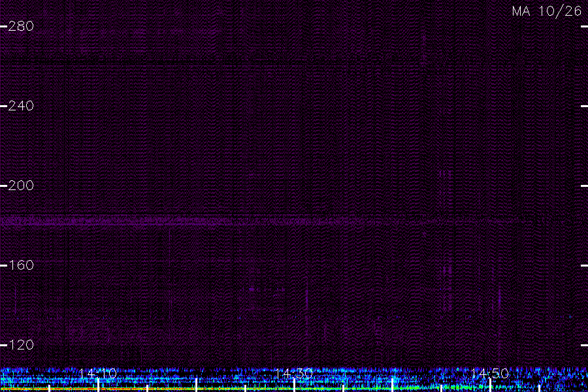Click the 240 frequency axis label
This screenshot has height=392, width=588.
click(x=21, y=106)
